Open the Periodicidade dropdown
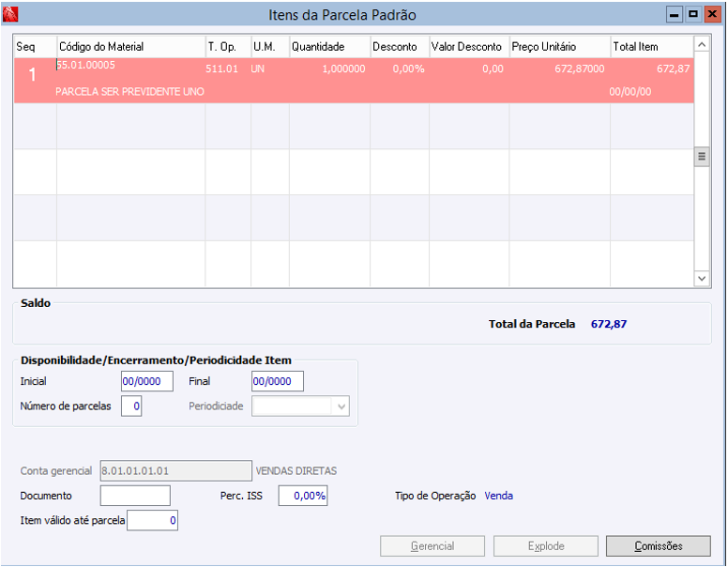Image resolution: width=728 pixels, height=567 pixels. click(x=341, y=406)
